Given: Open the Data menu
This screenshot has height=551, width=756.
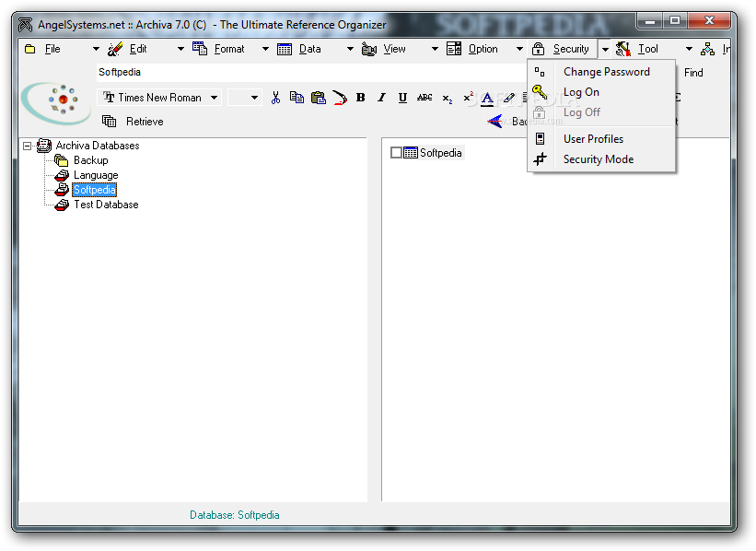Looking at the screenshot, I should [309, 49].
